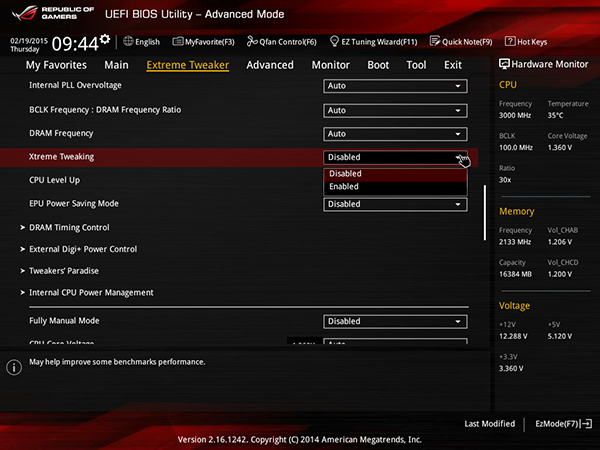Click the MyFavorite(F3) list icon
This screenshot has height=450, width=600.
(x=178, y=41)
